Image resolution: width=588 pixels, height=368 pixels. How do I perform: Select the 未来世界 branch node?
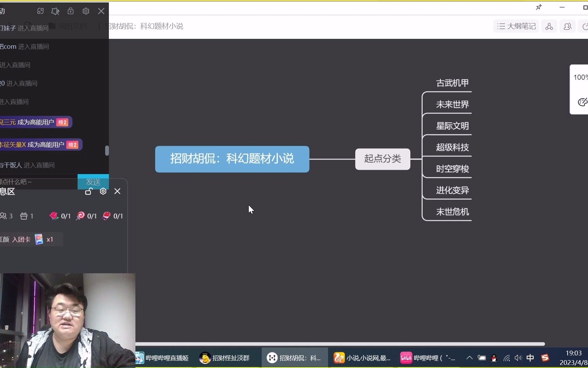click(452, 105)
